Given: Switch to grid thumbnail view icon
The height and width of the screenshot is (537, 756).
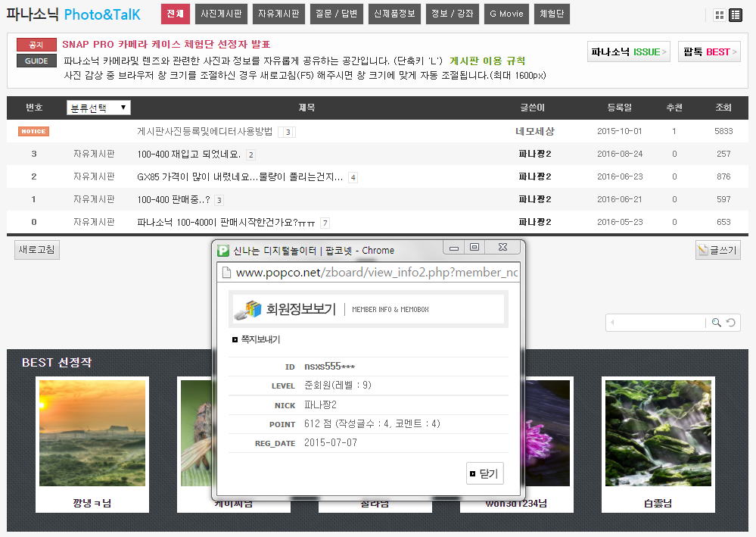Looking at the screenshot, I should click(x=720, y=15).
